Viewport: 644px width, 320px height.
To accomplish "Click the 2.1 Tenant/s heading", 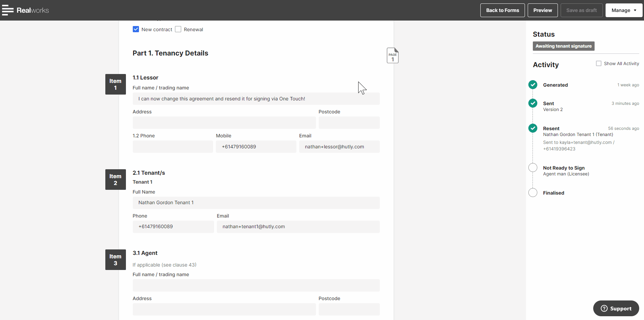I will (x=149, y=173).
